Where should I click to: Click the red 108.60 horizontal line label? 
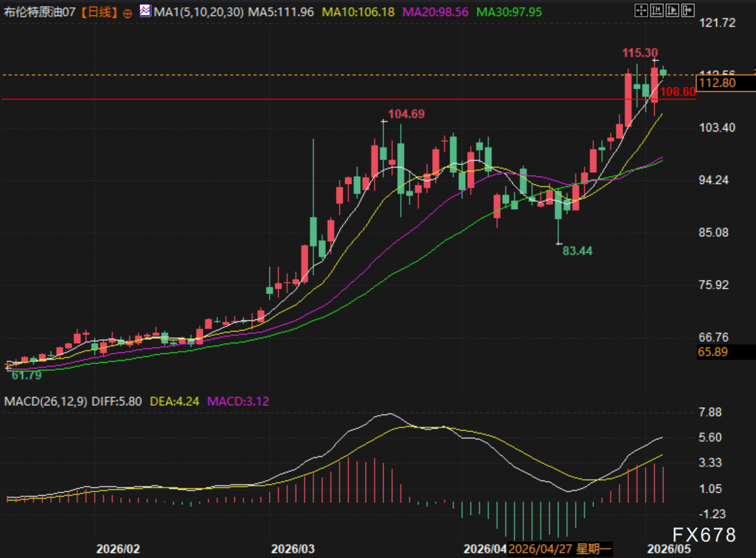(x=678, y=91)
